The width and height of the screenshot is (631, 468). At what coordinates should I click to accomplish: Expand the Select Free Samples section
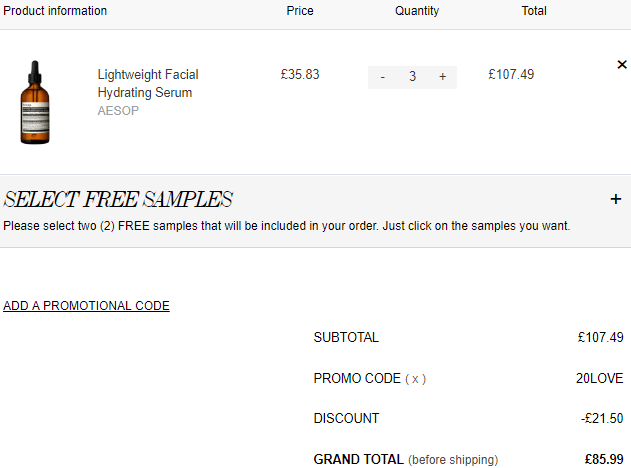tap(615, 199)
